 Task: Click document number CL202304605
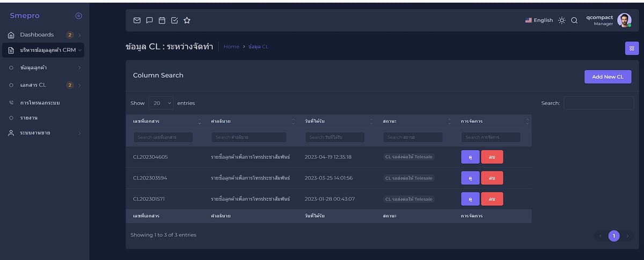coord(150,157)
